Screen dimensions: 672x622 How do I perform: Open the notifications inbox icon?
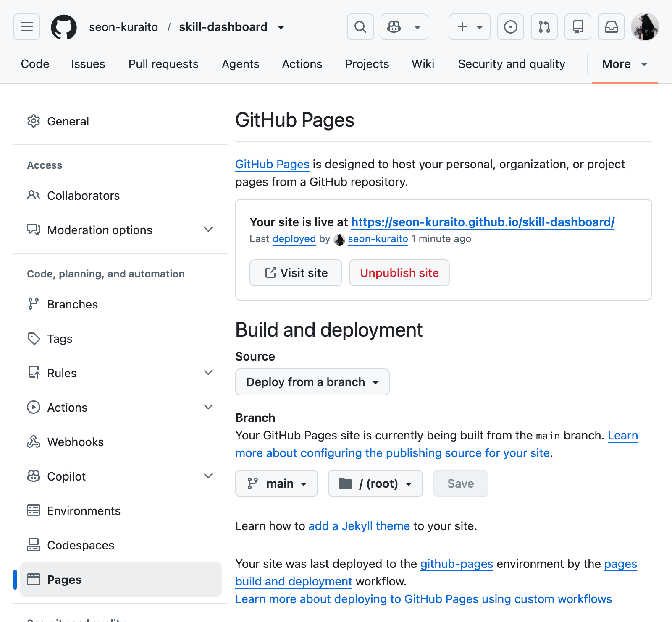[x=612, y=27]
